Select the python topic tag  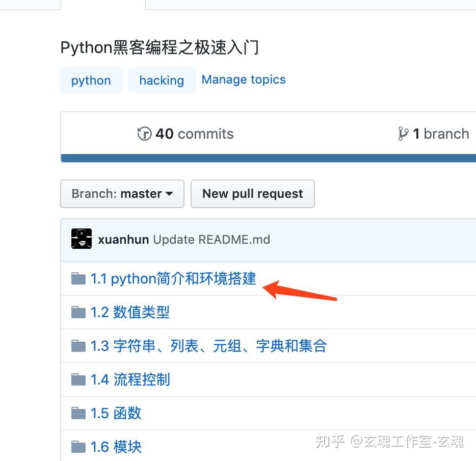[91, 80]
